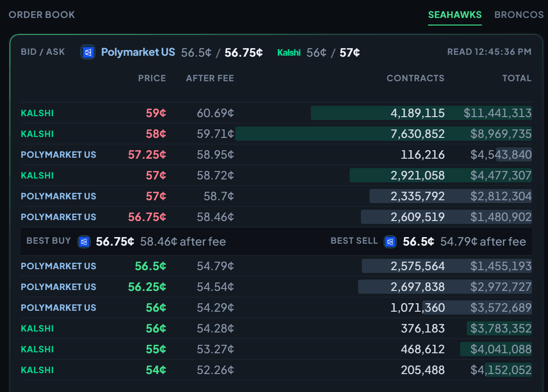The image size is (548, 392).
Task: Click total $3,572,689
Action: pos(501,307)
